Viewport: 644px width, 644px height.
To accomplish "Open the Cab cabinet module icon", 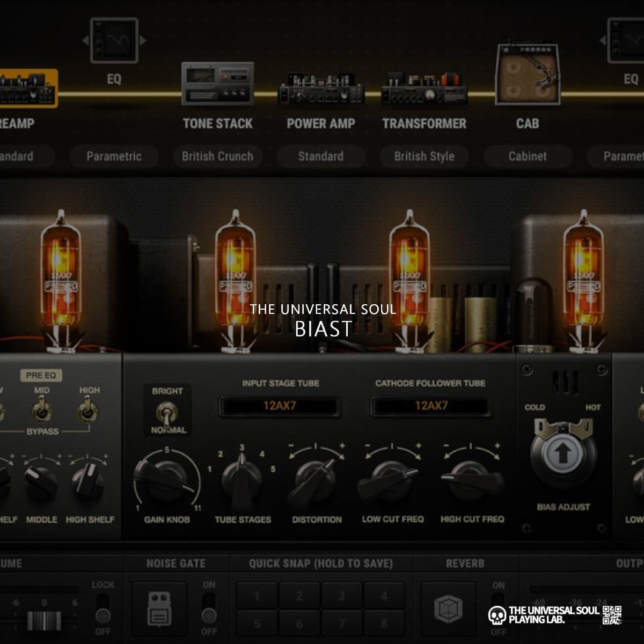I will tap(528, 75).
